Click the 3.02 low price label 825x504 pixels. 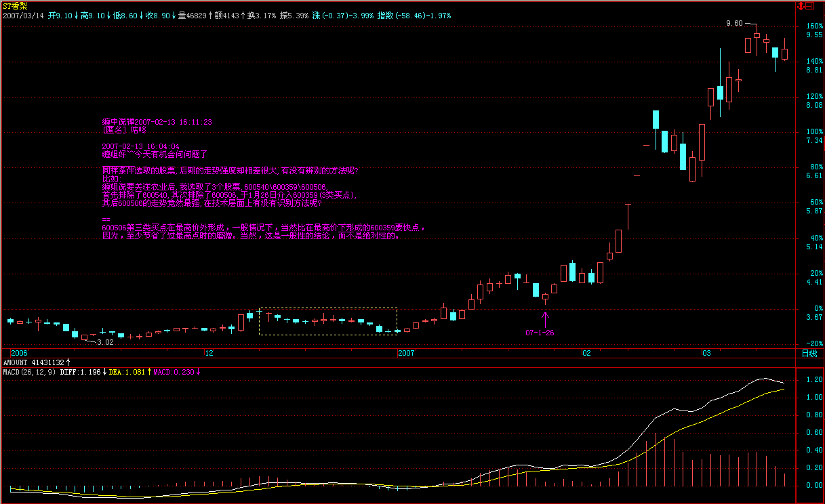[105, 343]
